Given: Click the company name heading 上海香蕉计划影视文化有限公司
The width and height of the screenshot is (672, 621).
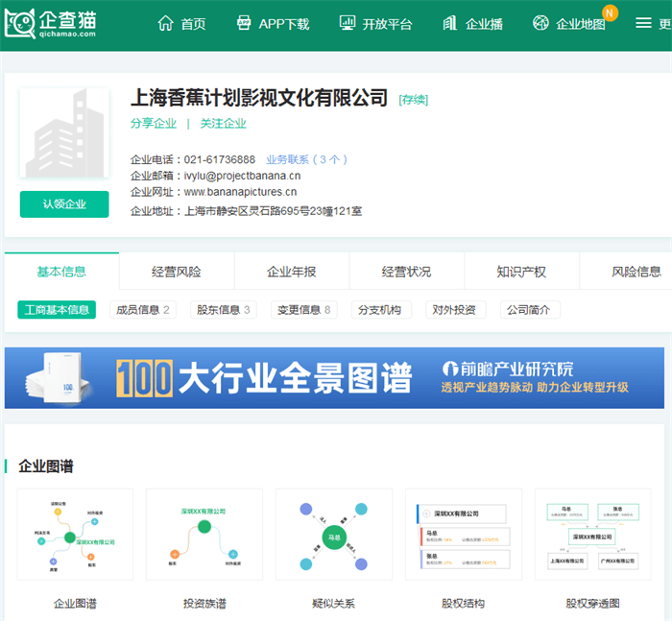Looking at the screenshot, I should [259, 98].
